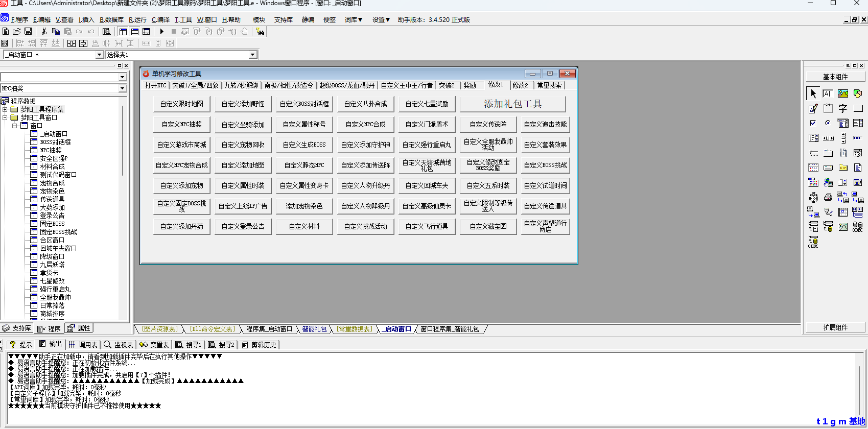Toggle the work panel visibility toolbar button

click(123, 31)
